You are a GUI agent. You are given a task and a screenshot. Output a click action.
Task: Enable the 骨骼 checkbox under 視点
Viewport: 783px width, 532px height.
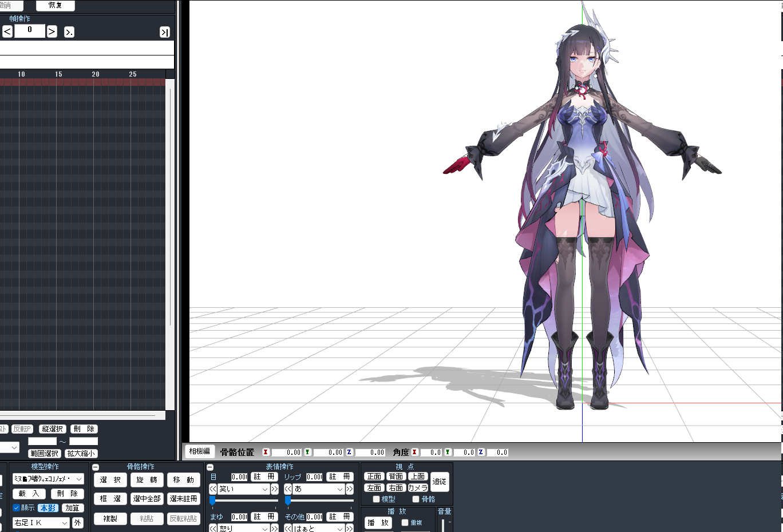point(416,499)
